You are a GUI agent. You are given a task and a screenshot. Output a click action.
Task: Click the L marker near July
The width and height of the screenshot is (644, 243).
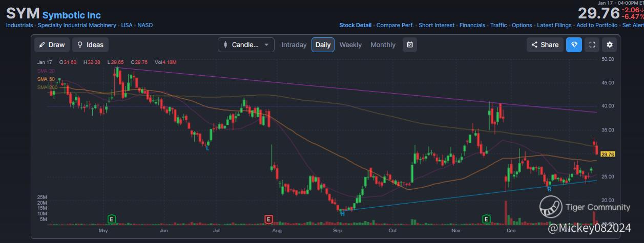pyautogui.click(x=207, y=148)
